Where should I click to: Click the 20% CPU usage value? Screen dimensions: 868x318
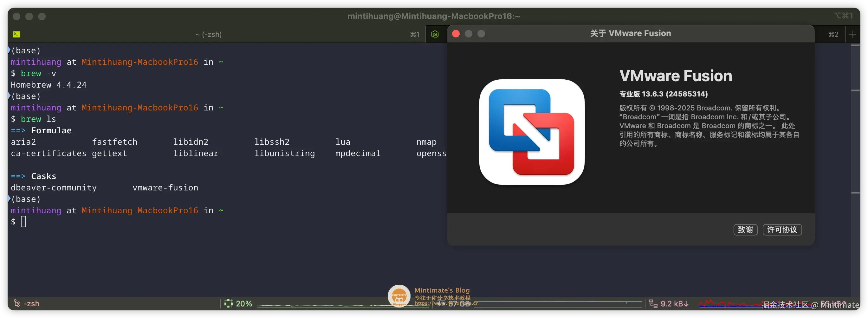pos(244,303)
